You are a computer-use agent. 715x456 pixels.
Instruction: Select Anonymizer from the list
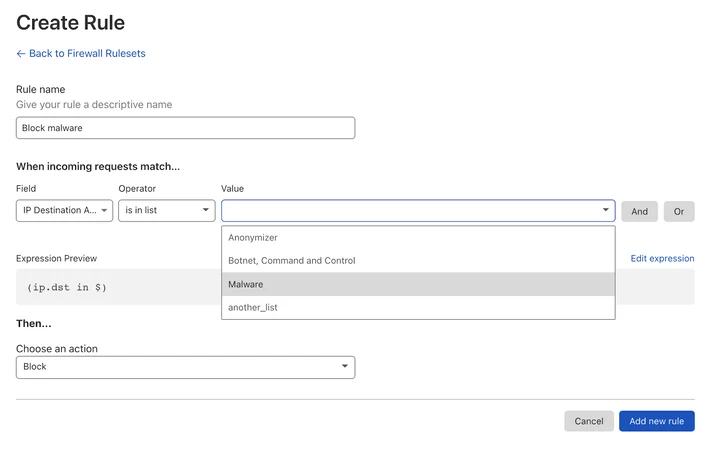[418, 238]
